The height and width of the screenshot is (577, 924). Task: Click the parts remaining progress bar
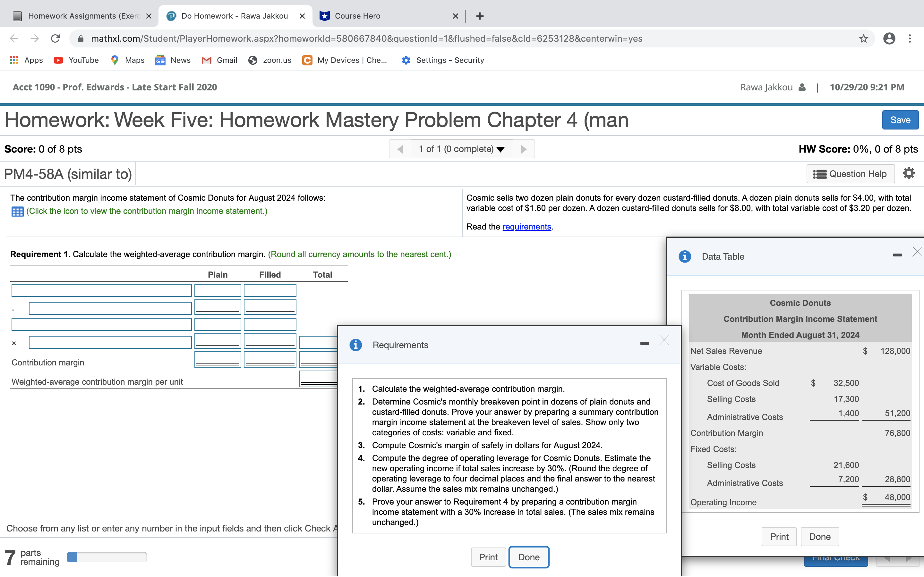tap(106, 556)
